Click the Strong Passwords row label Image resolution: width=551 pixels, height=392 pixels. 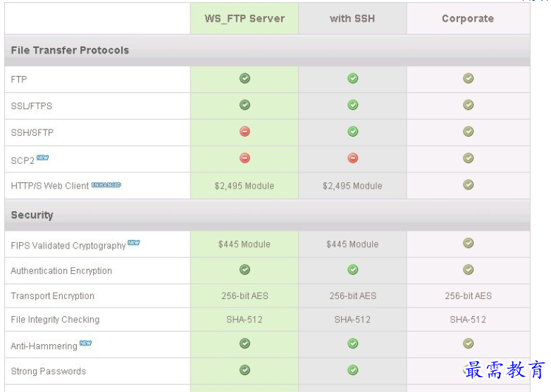pyautogui.click(x=49, y=372)
